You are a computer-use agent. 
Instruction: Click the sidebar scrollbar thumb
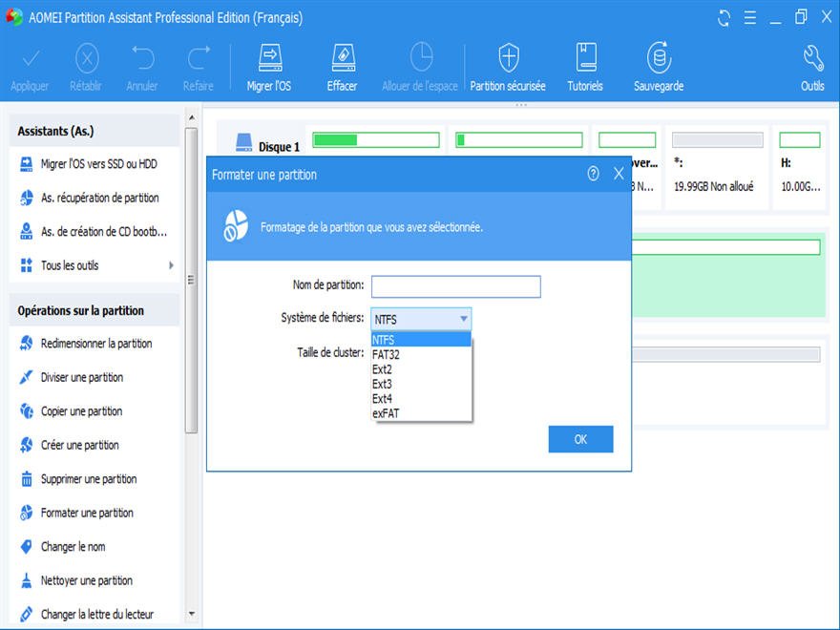point(192,280)
